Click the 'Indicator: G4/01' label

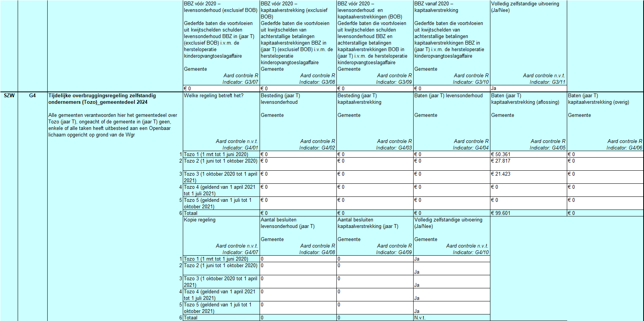pyautogui.click(x=240, y=148)
